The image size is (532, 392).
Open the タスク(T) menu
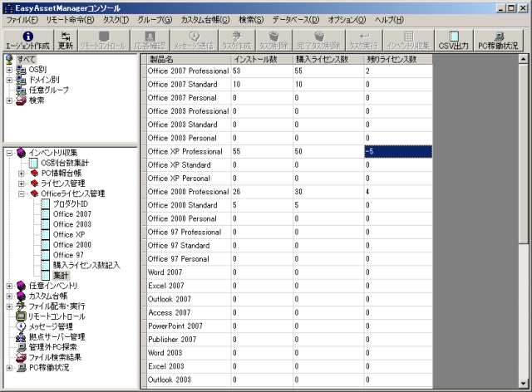tap(116, 20)
